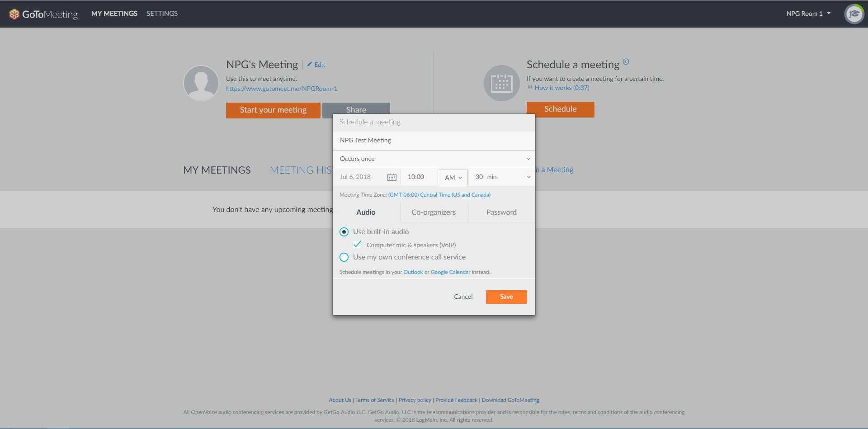This screenshot has height=429, width=868.
Task: Switch to the Password tab
Action: pos(501,212)
